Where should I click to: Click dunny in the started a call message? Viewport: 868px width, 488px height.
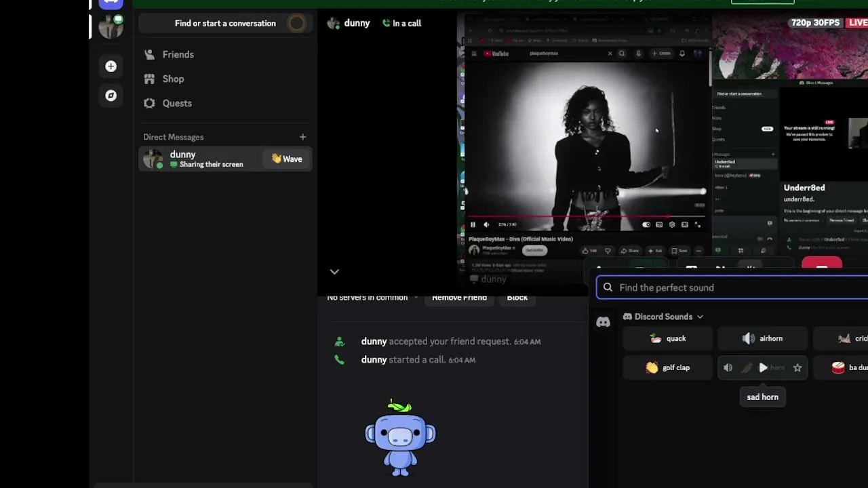pos(374,360)
